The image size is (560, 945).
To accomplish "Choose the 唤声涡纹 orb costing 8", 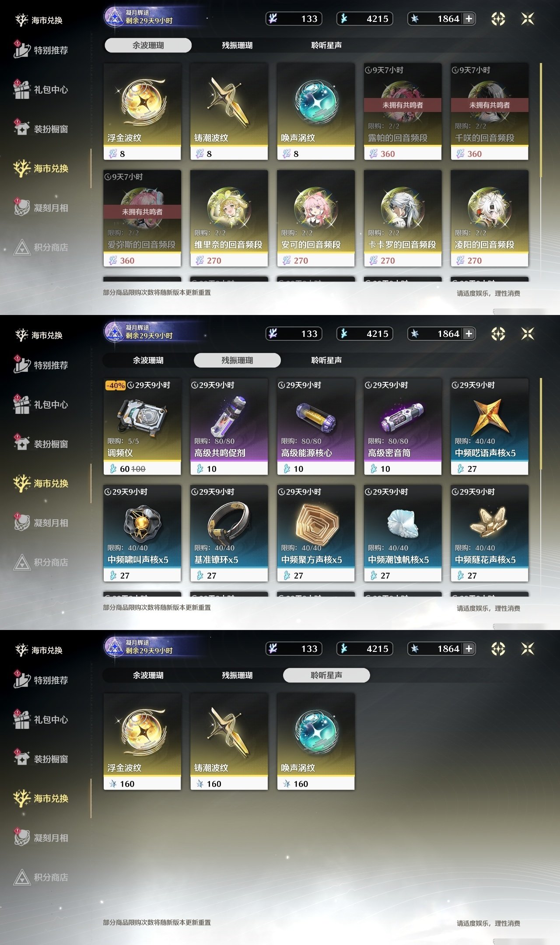I will (x=316, y=112).
